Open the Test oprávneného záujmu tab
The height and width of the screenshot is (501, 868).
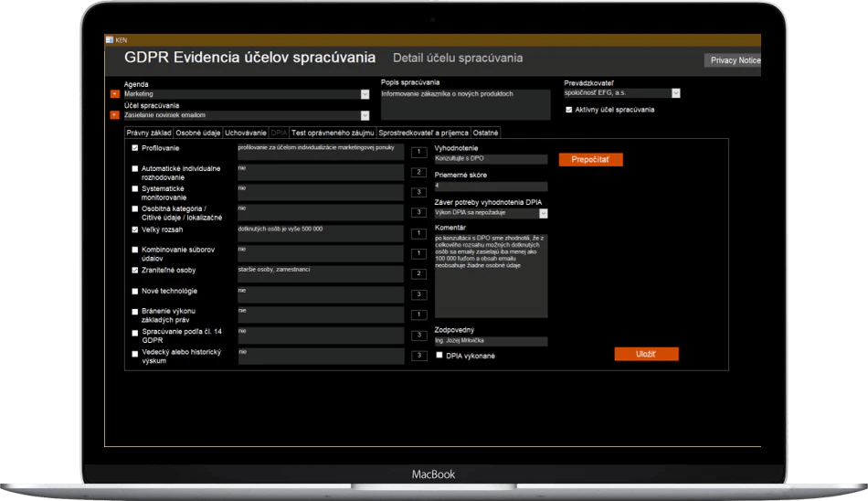[x=333, y=133]
